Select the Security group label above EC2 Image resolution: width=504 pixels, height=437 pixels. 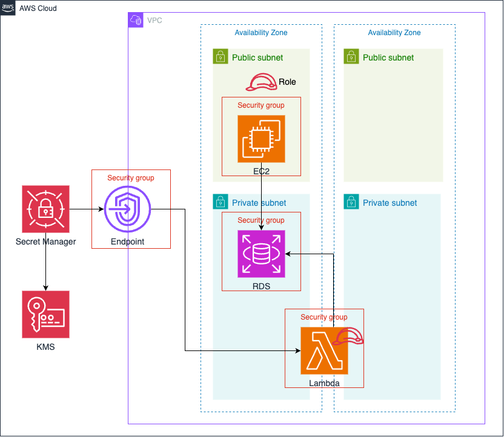(261, 105)
